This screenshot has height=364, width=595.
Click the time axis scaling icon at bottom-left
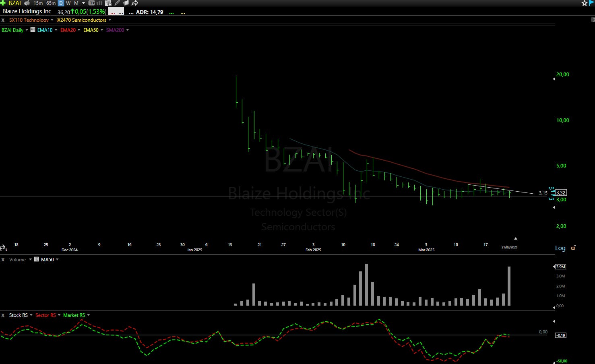pos(3,248)
